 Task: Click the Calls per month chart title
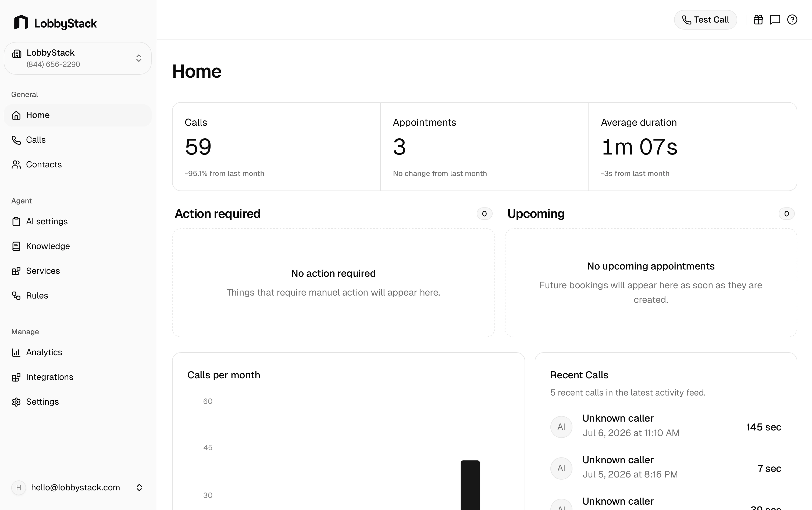(x=224, y=375)
